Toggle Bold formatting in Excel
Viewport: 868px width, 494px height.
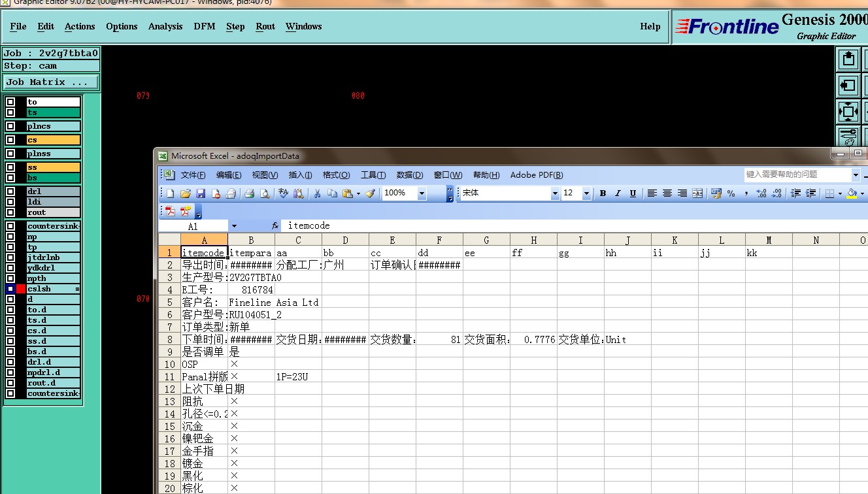click(603, 193)
